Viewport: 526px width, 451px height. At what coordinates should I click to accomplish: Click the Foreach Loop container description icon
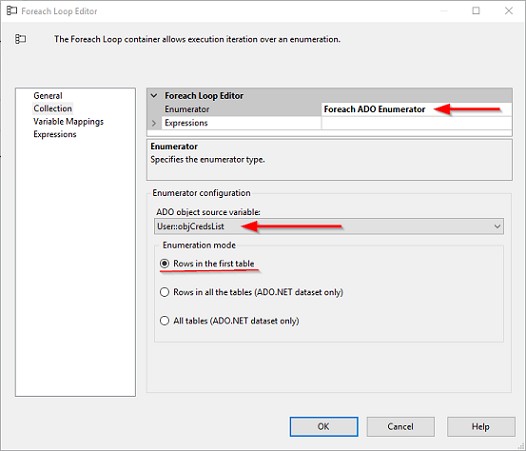(20, 39)
